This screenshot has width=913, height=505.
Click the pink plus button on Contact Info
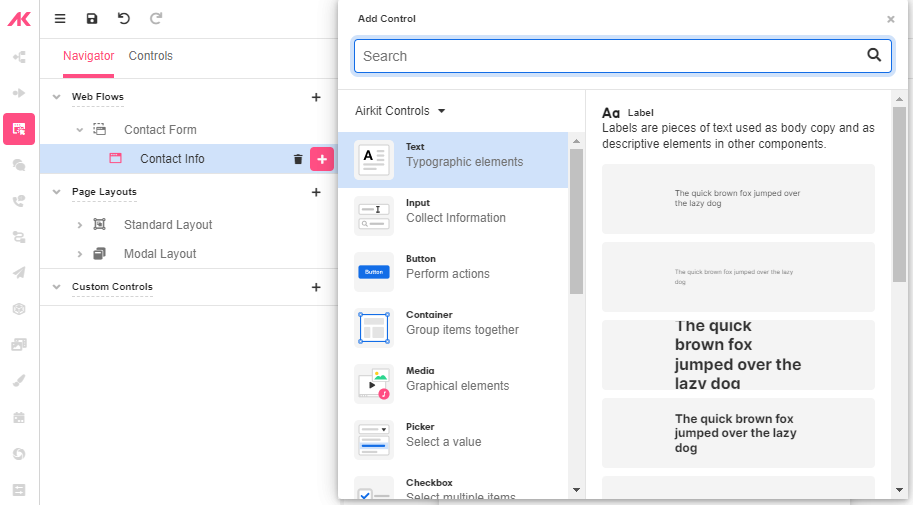pyautogui.click(x=322, y=159)
